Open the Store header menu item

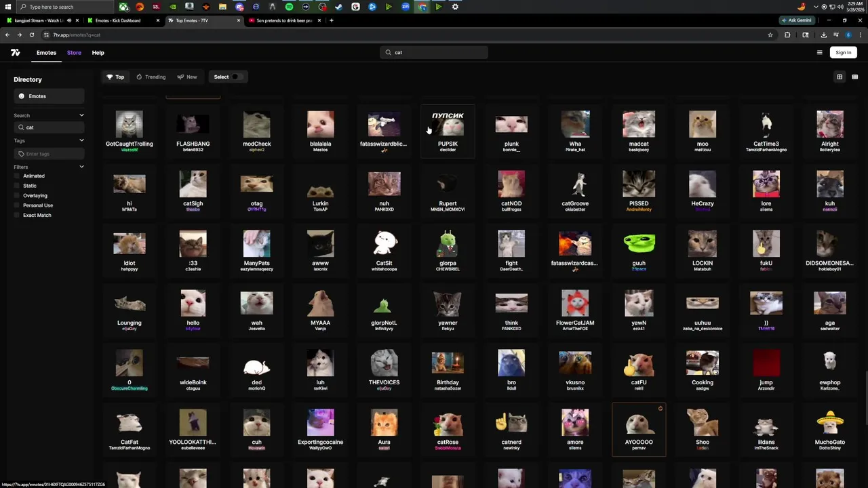pos(74,52)
